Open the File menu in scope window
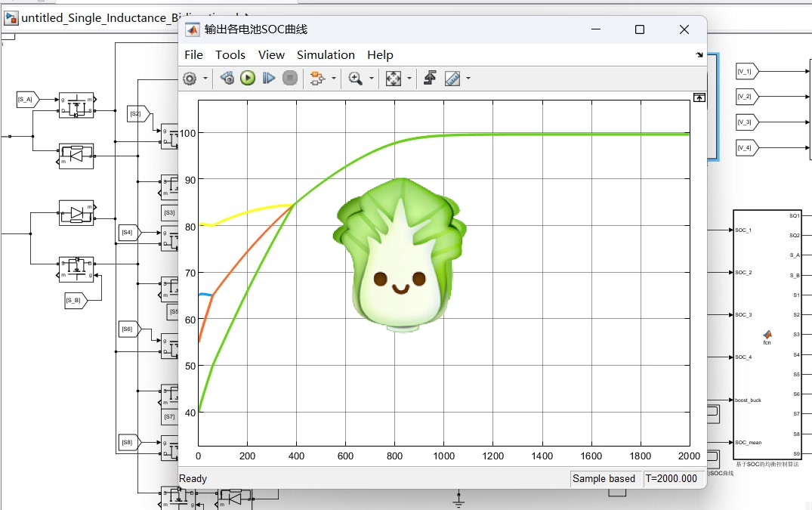The image size is (812, 510). click(193, 55)
